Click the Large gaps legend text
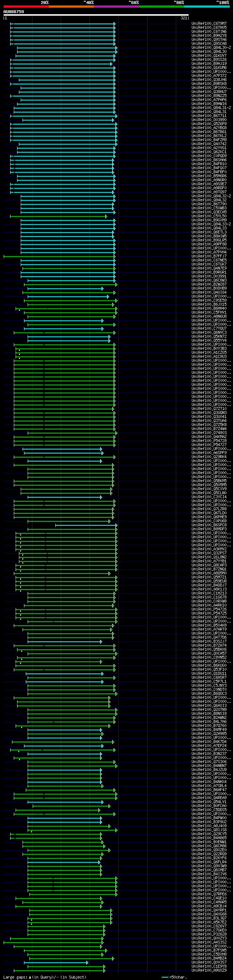This screenshot has width=233, height=980. [x=44, y=977]
